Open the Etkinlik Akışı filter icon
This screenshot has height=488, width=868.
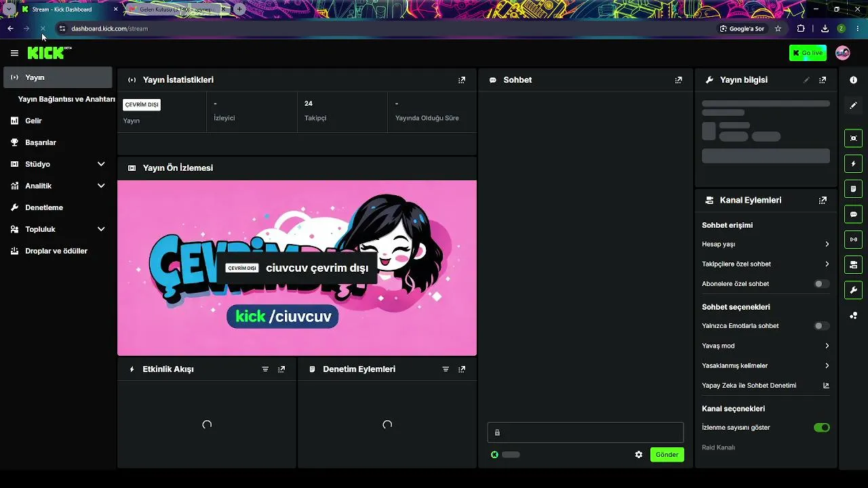pyautogui.click(x=265, y=369)
